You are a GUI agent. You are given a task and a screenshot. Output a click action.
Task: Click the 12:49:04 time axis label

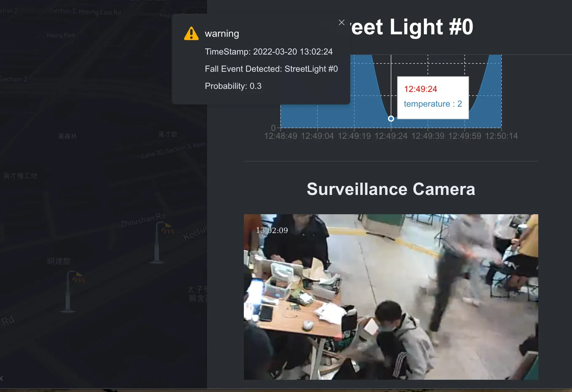[x=317, y=136]
